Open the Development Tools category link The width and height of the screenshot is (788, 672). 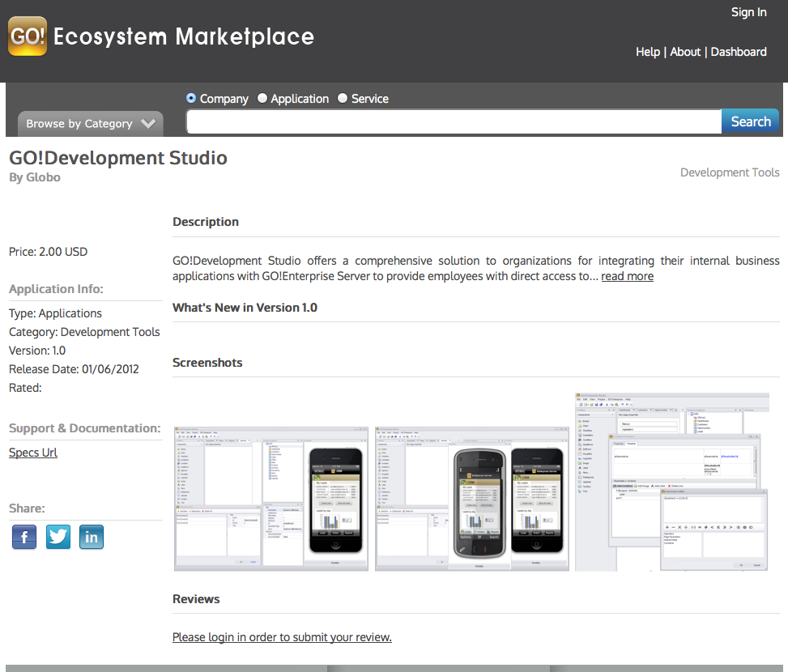[730, 172]
